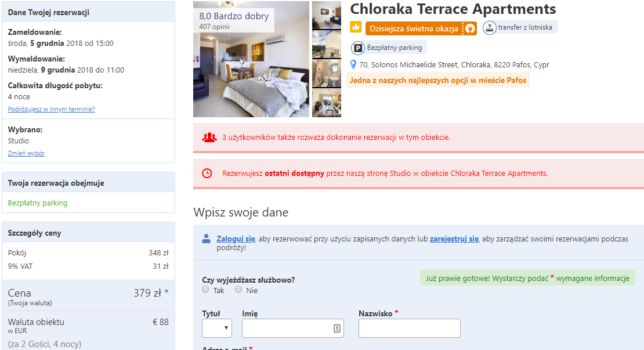Screen dimensions: 644x350
Task: Click the airport transfer shuttle icon
Action: pos(489,27)
